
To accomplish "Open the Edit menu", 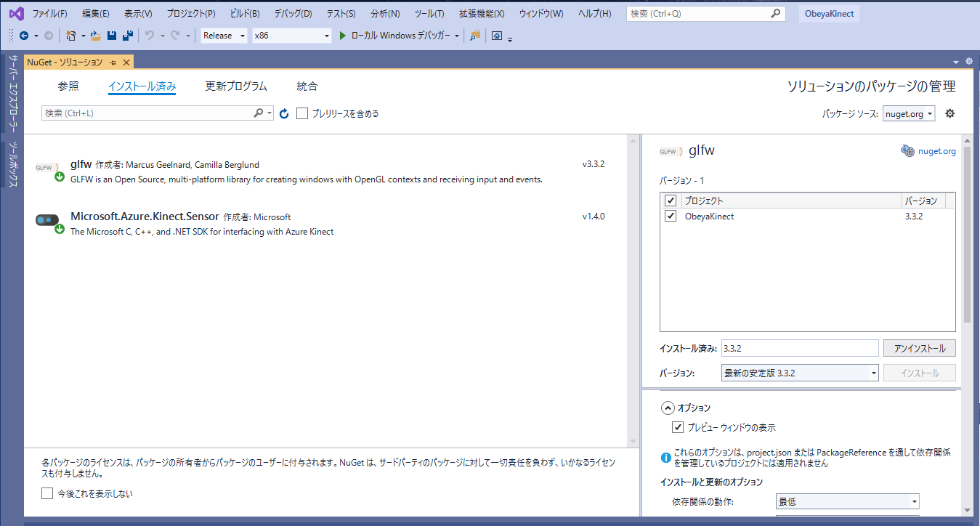I will (x=96, y=14).
